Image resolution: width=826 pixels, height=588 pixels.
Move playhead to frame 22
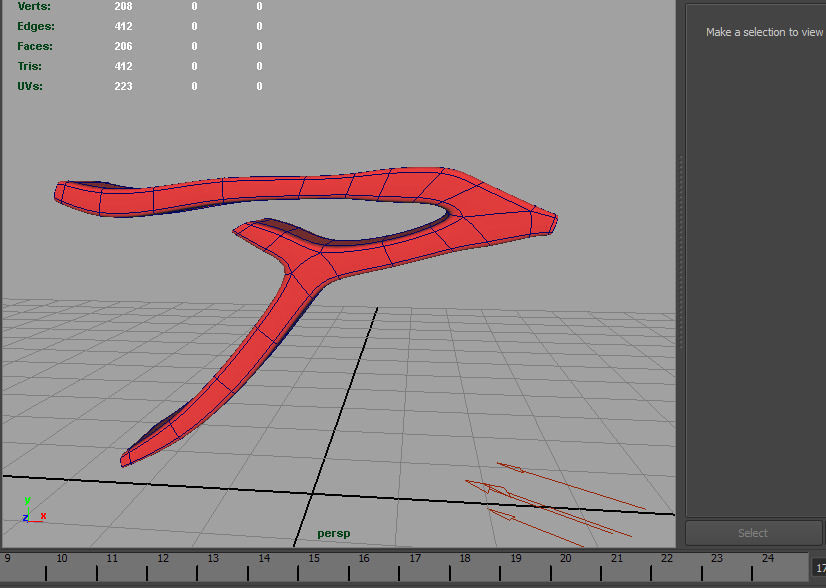(667, 557)
